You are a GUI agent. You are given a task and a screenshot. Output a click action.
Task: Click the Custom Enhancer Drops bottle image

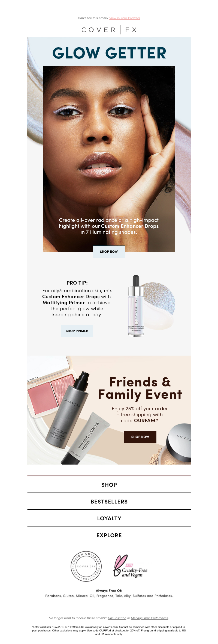point(136,306)
